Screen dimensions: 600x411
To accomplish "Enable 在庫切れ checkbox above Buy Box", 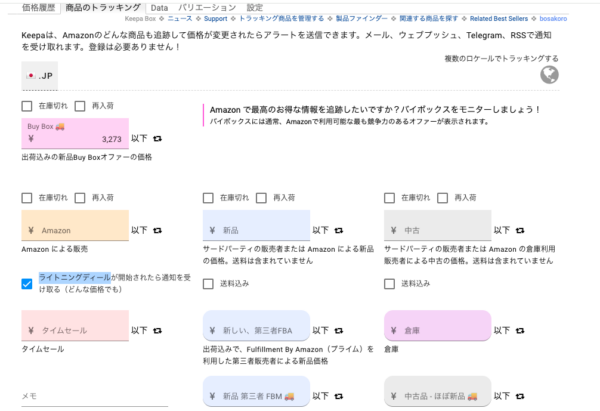I will coord(27,106).
